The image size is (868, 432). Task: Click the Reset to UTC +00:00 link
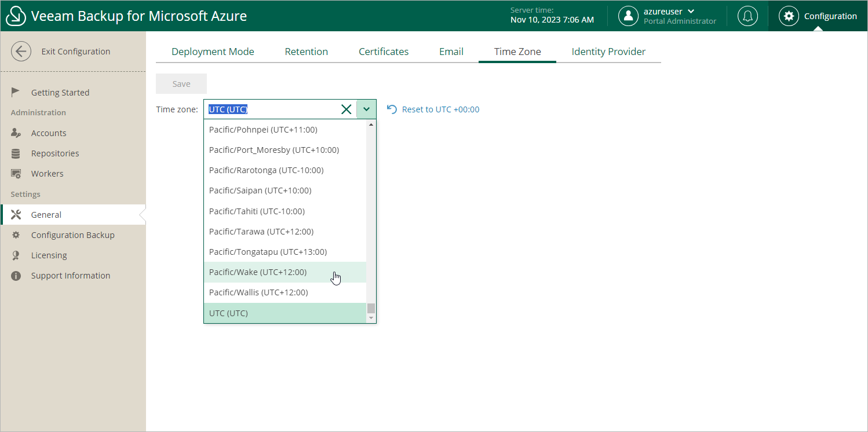tap(441, 109)
